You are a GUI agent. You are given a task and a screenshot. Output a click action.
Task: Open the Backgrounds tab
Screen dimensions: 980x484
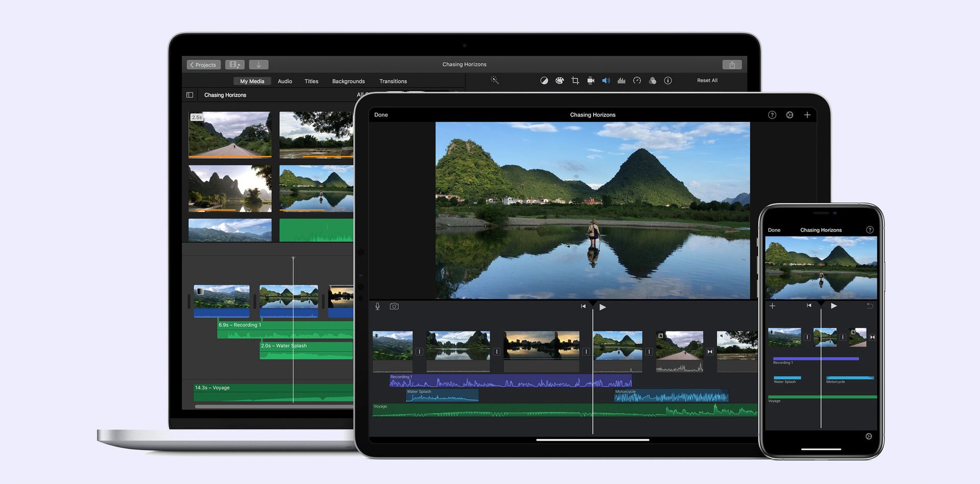(349, 81)
